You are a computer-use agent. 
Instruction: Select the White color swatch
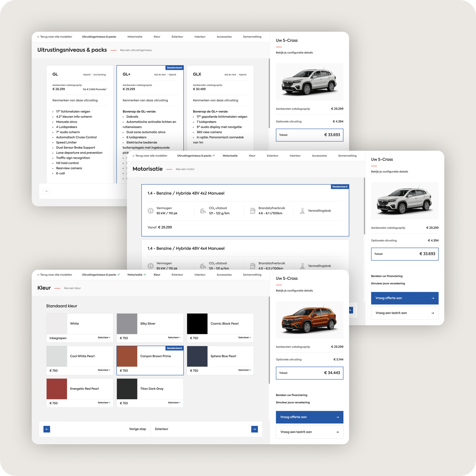click(57, 324)
